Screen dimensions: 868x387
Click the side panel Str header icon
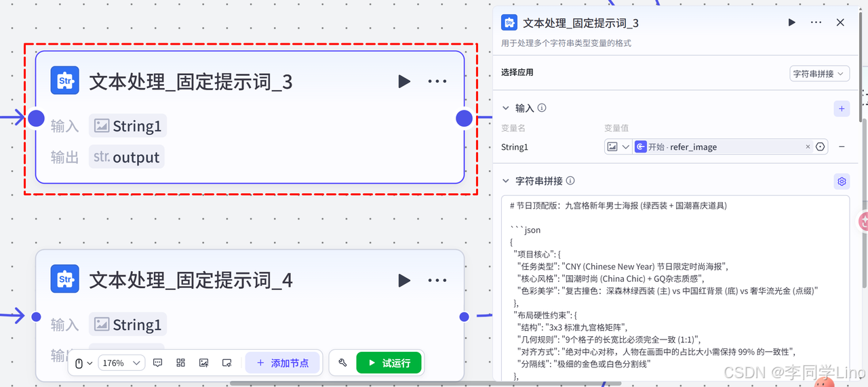click(x=509, y=22)
